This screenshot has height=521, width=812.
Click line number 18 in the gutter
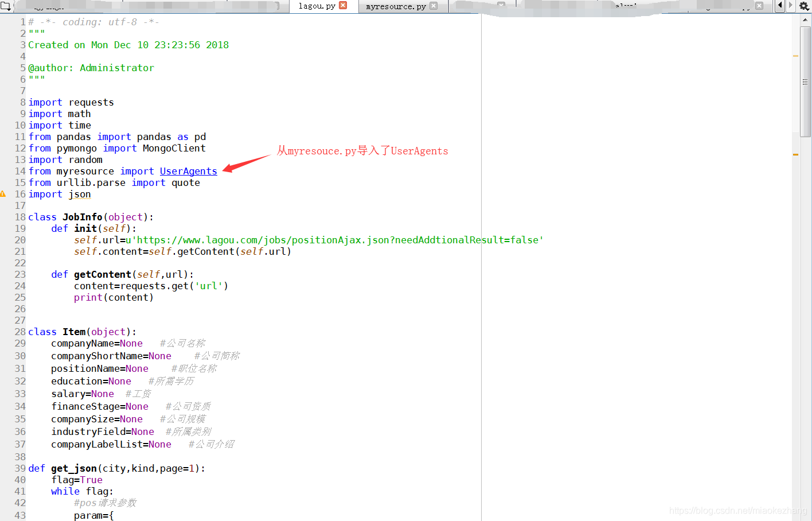click(x=20, y=217)
